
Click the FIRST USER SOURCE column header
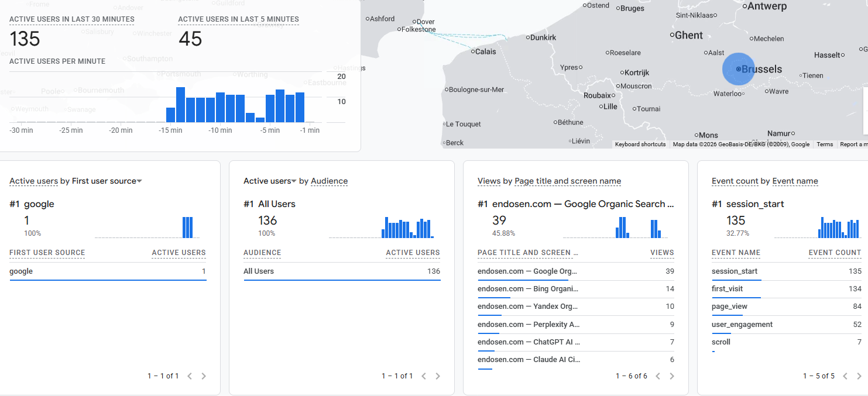click(x=47, y=253)
